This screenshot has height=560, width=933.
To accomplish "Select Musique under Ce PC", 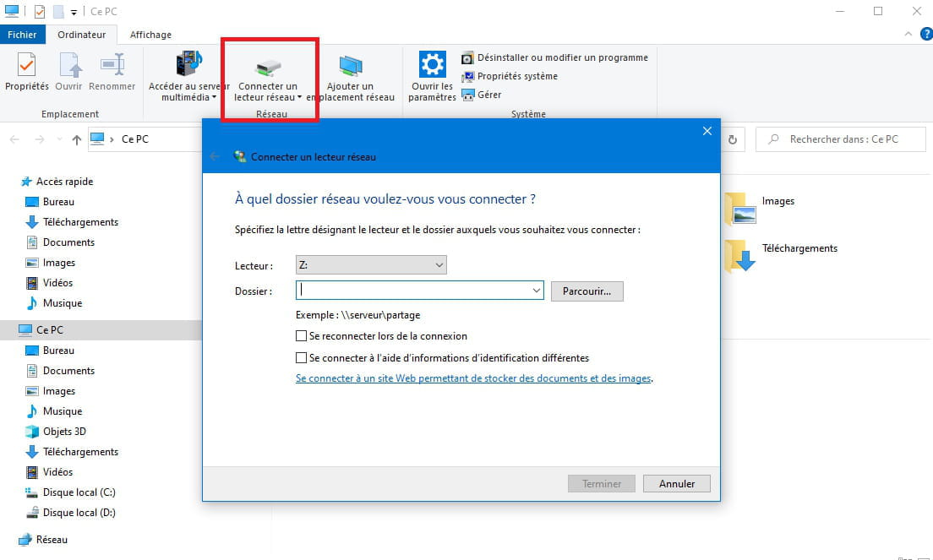I will [x=53, y=410].
